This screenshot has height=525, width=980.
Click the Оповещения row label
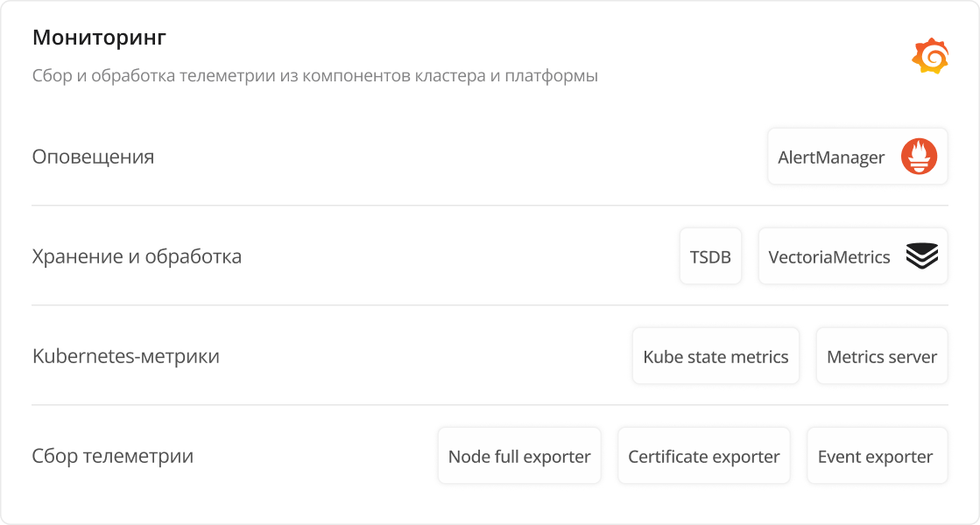point(93,157)
